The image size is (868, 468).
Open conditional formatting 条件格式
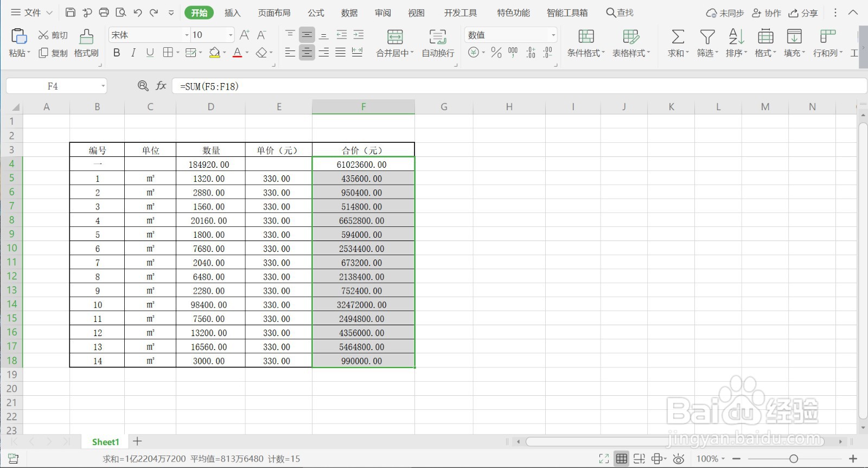click(586, 43)
